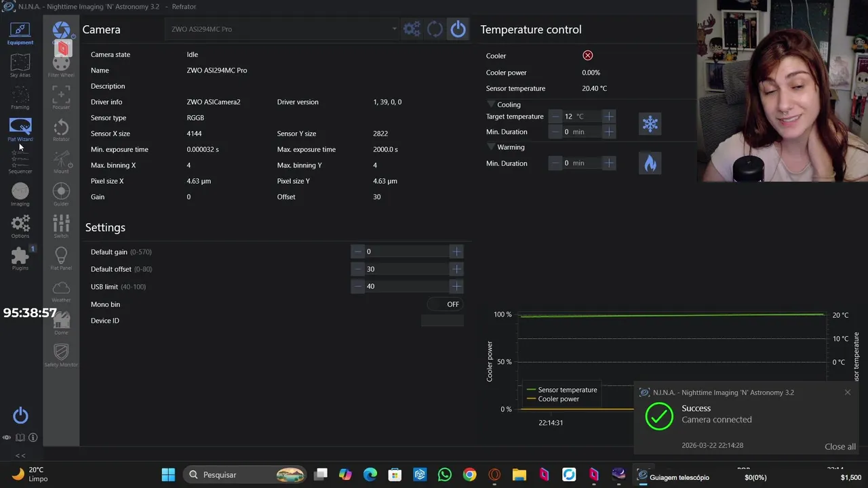Open the about info icon

coord(33,437)
